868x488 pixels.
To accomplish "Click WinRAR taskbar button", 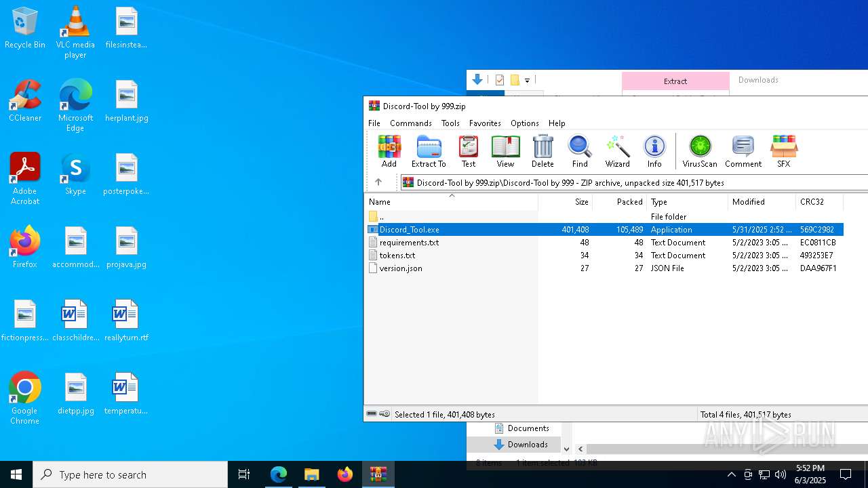I will 378,474.
